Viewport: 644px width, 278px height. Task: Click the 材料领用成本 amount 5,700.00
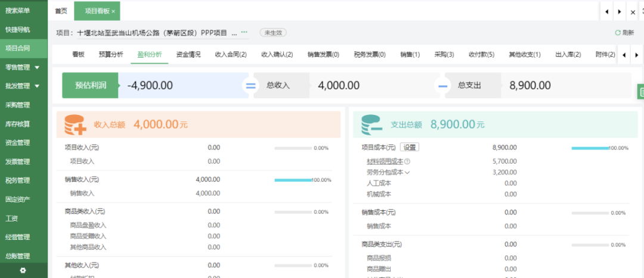coord(504,161)
